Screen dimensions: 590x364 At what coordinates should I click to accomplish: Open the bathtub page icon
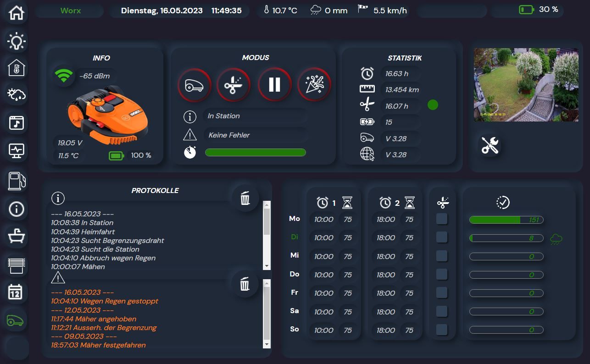pyautogui.click(x=17, y=237)
